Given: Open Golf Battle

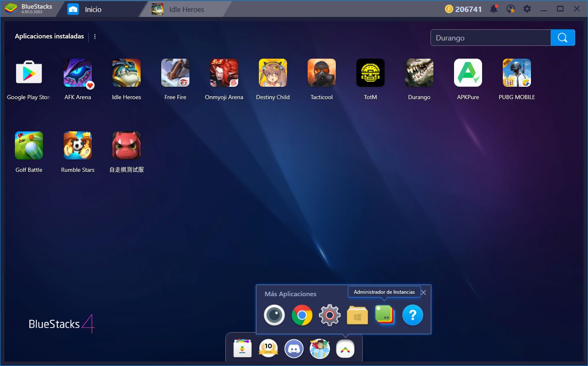Looking at the screenshot, I should click(29, 145).
